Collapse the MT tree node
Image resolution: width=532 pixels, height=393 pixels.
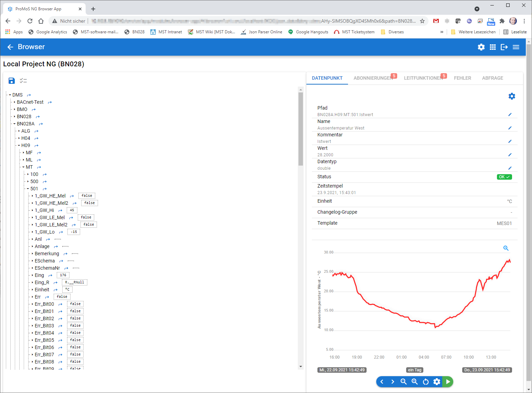pyautogui.click(x=23, y=167)
